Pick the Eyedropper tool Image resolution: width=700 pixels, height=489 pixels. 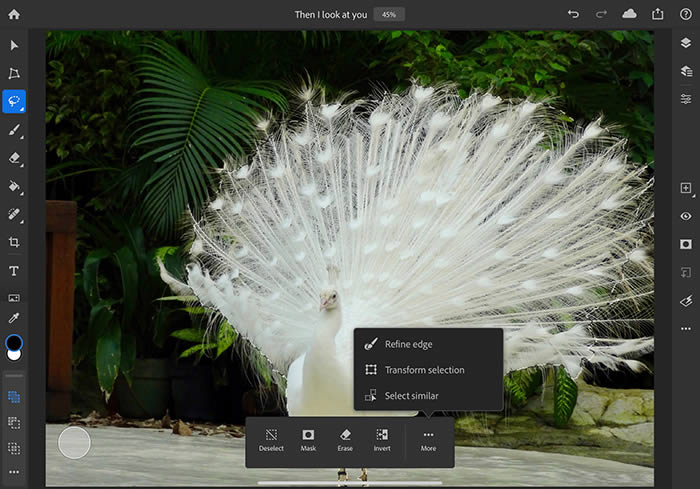[14, 318]
